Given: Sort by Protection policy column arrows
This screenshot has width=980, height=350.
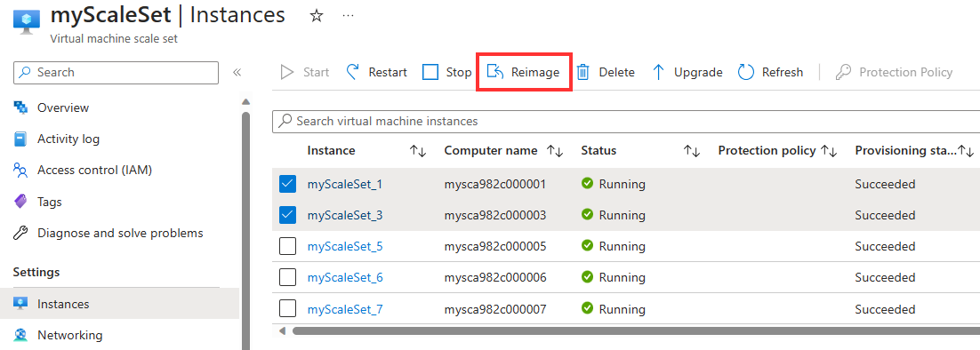Looking at the screenshot, I should tap(829, 151).
